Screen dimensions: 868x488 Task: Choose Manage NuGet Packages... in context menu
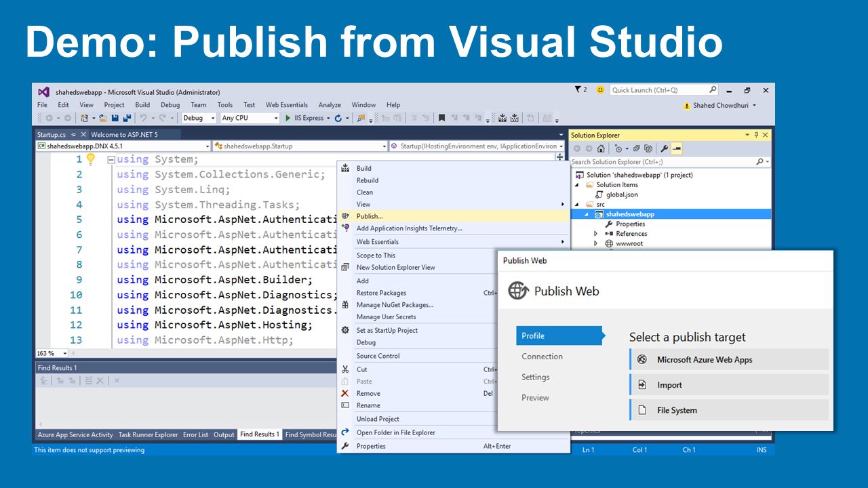418,305
